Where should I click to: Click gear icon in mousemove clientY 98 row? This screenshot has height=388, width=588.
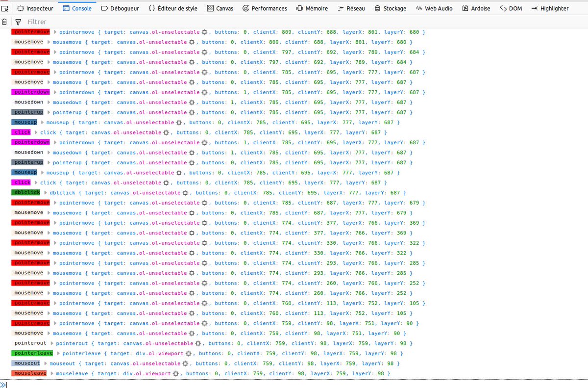tap(192, 334)
